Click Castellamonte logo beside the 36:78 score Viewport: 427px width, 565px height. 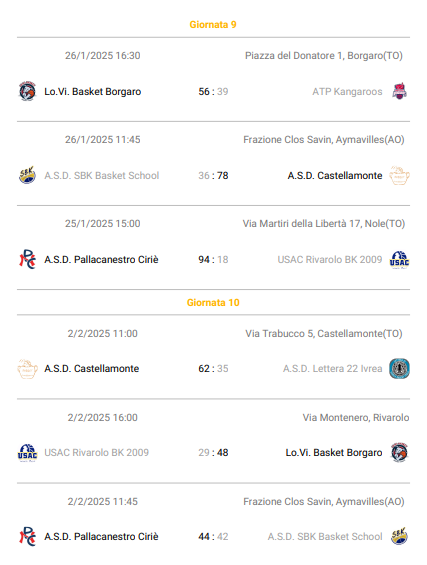[399, 175]
